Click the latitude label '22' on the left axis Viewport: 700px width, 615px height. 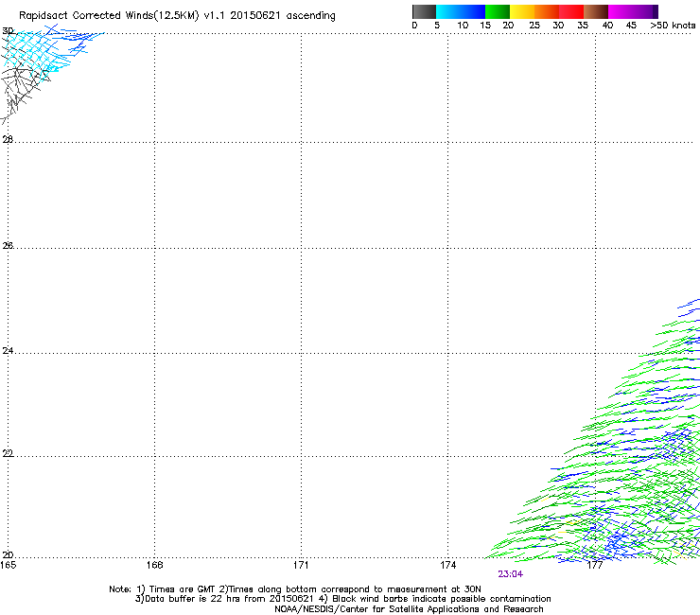coord(8,453)
